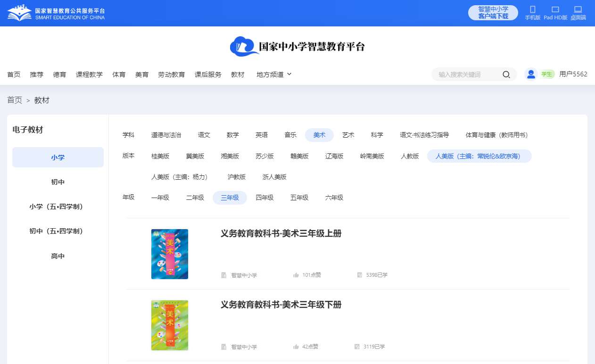Open 义务教育教科书·美术三年级上册 title link

pos(281,233)
